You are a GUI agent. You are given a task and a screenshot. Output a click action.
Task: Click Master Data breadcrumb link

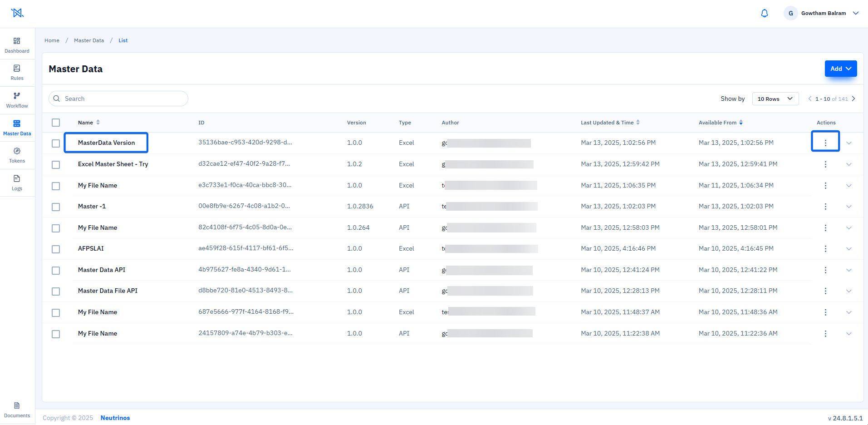[89, 40]
